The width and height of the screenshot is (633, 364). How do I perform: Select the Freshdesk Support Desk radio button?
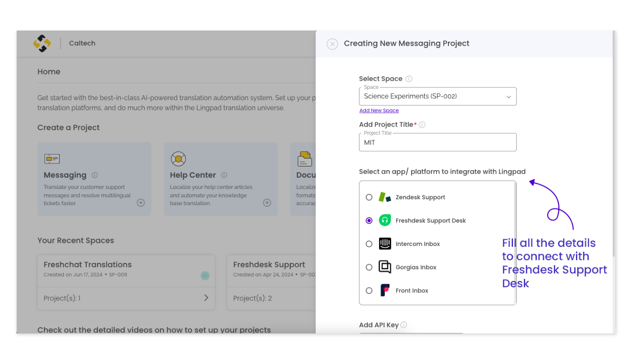[369, 220]
